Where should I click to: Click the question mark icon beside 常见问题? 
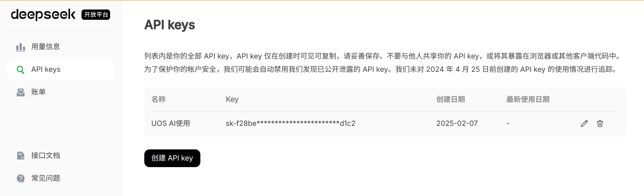[x=21, y=179]
